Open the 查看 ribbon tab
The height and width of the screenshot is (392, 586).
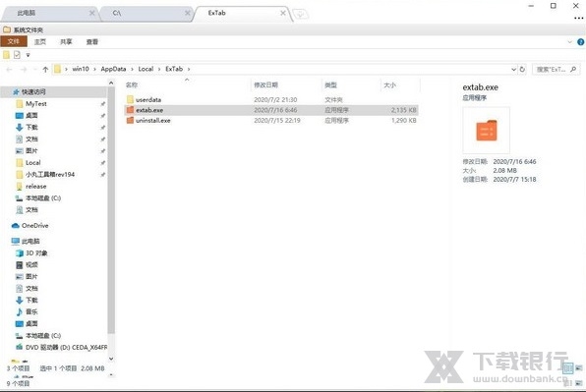pos(92,42)
